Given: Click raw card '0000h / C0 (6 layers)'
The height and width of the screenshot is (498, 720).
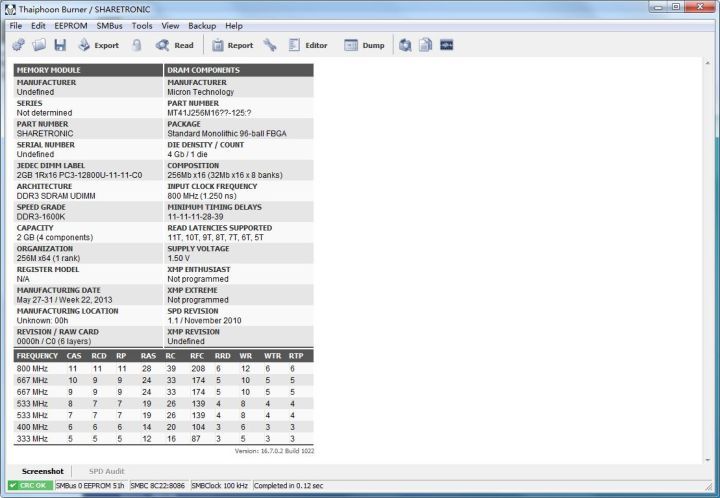Looking at the screenshot, I should [x=54, y=341].
